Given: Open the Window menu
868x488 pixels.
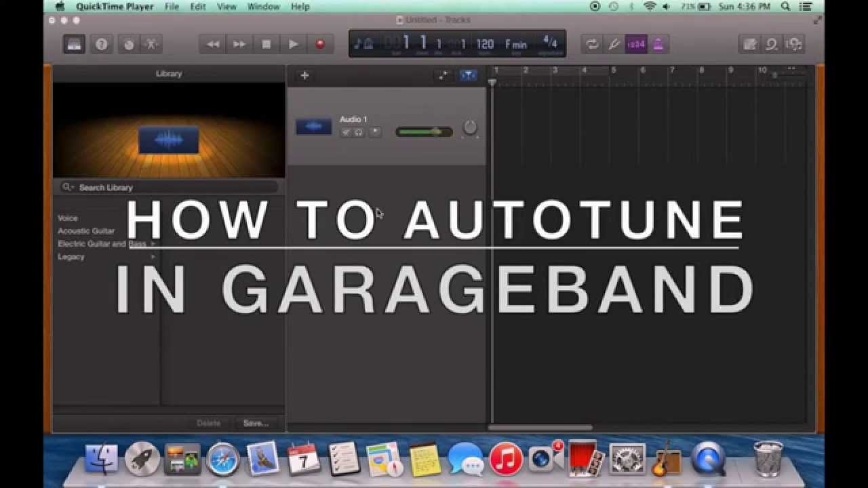Looking at the screenshot, I should coord(263,6).
